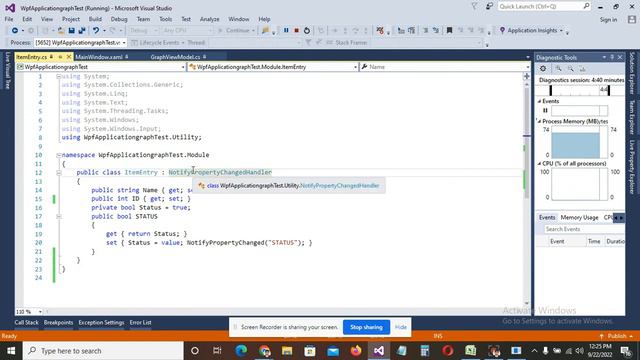Open the Breakpoints tab
This screenshot has width=640, height=360.
click(58, 322)
